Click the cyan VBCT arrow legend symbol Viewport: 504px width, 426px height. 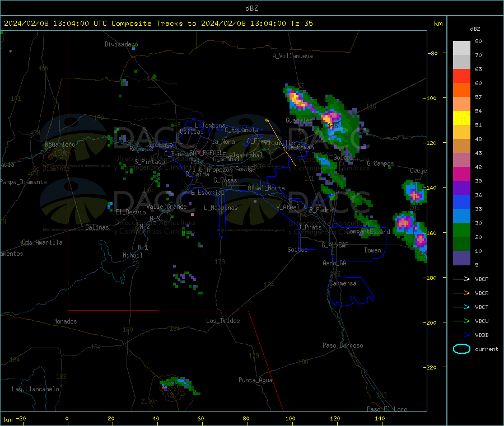coord(461,307)
